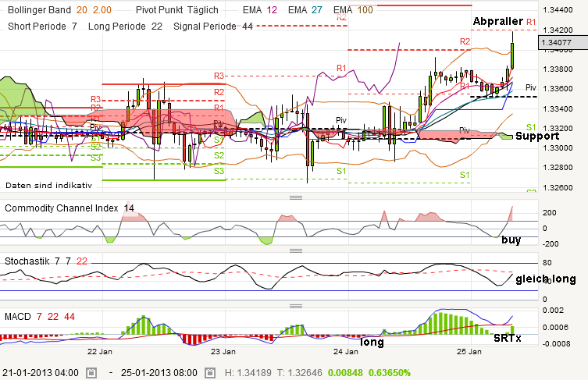This screenshot has height=380, width=588.
Task: Click the 23 Jan date axis label
Action: pyautogui.click(x=223, y=351)
